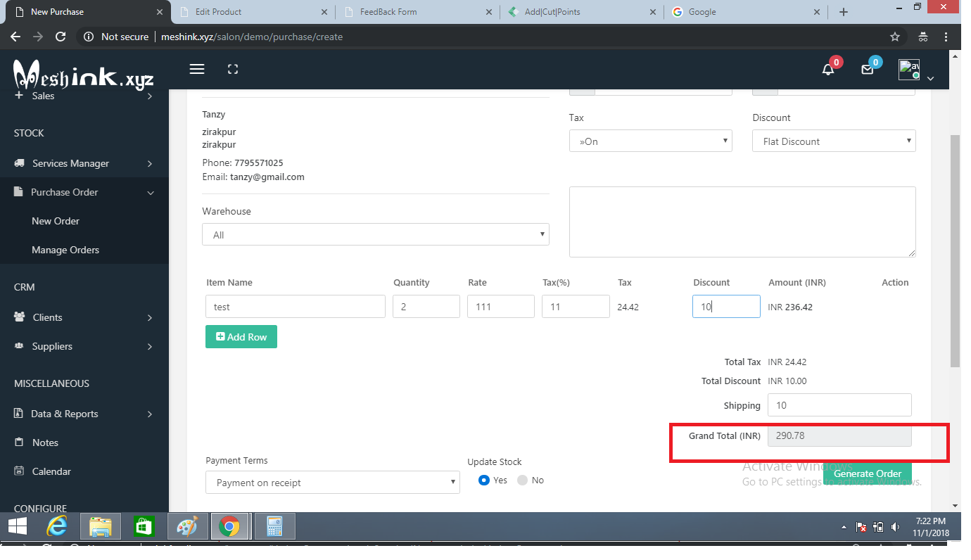Image resolution: width=971 pixels, height=560 pixels.
Task: Click the tanzy@gmail.com email
Action: click(x=267, y=177)
